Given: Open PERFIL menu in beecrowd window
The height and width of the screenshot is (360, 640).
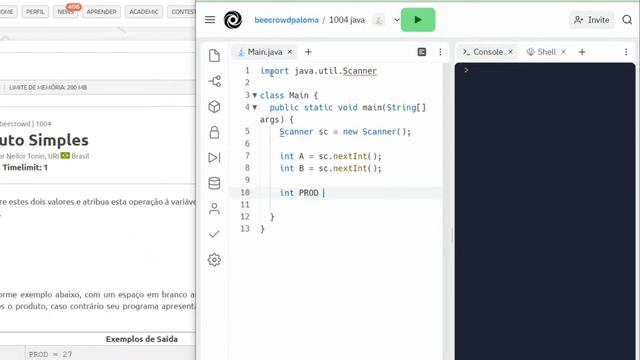Looking at the screenshot, I should pos(35,12).
